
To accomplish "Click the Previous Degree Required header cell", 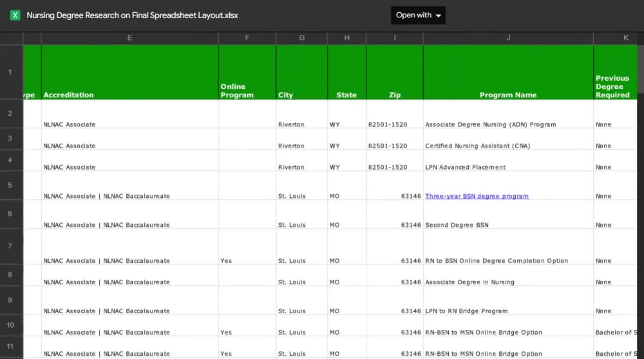I will pos(616,72).
